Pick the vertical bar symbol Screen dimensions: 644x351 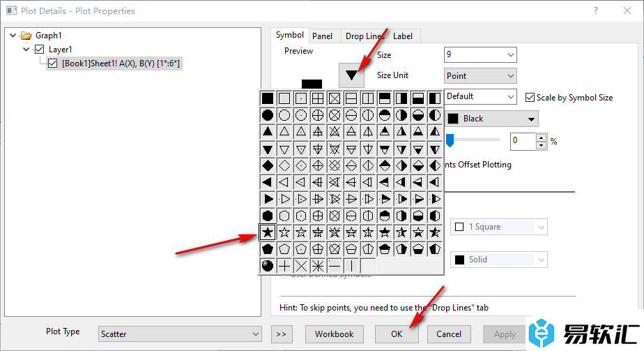(x=351, y=265)
